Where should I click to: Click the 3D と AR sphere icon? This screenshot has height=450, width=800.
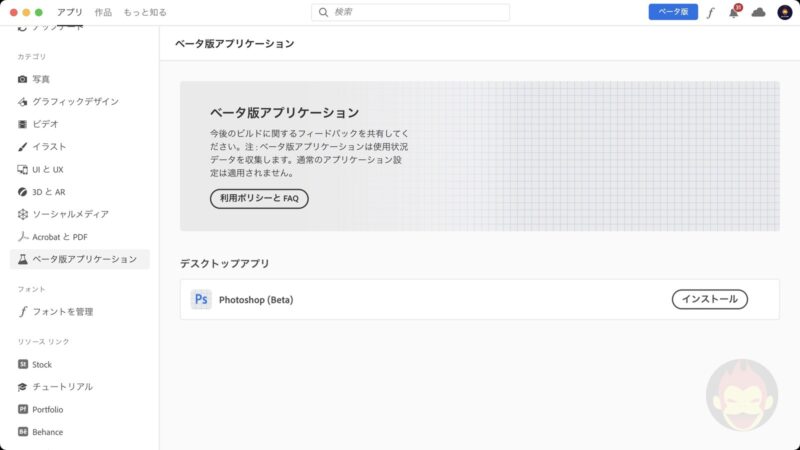22,192
